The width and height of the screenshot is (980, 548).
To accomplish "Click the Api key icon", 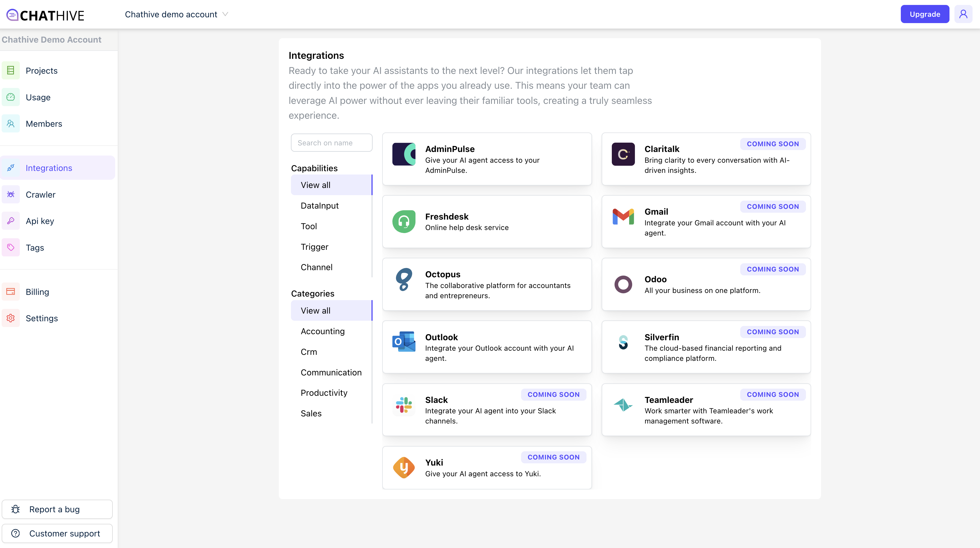I will [11, 221].
